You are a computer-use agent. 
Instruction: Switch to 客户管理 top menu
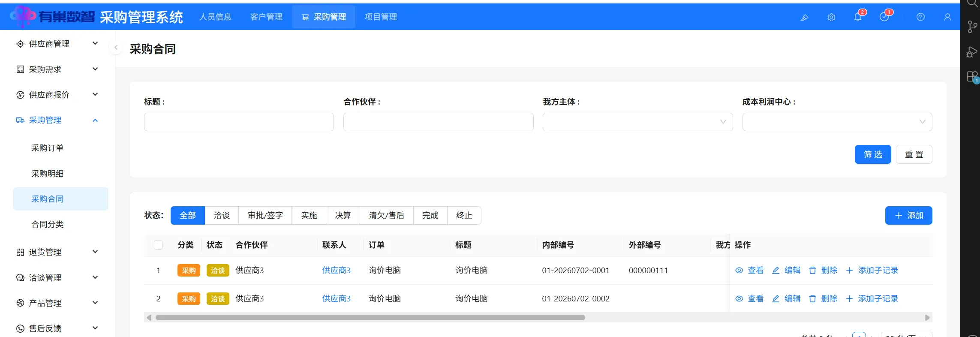(266, 17)
